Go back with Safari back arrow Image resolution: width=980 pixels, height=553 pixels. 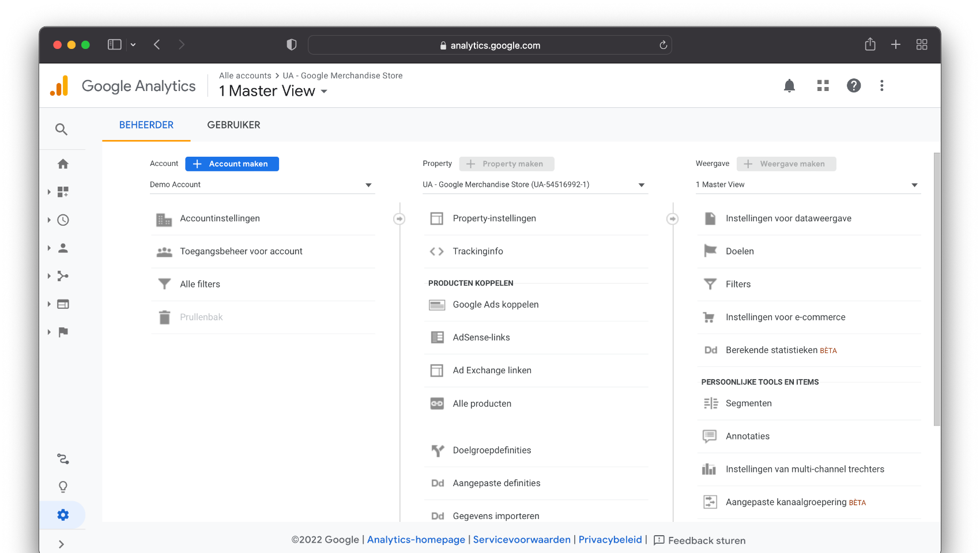tap(157, 44)
